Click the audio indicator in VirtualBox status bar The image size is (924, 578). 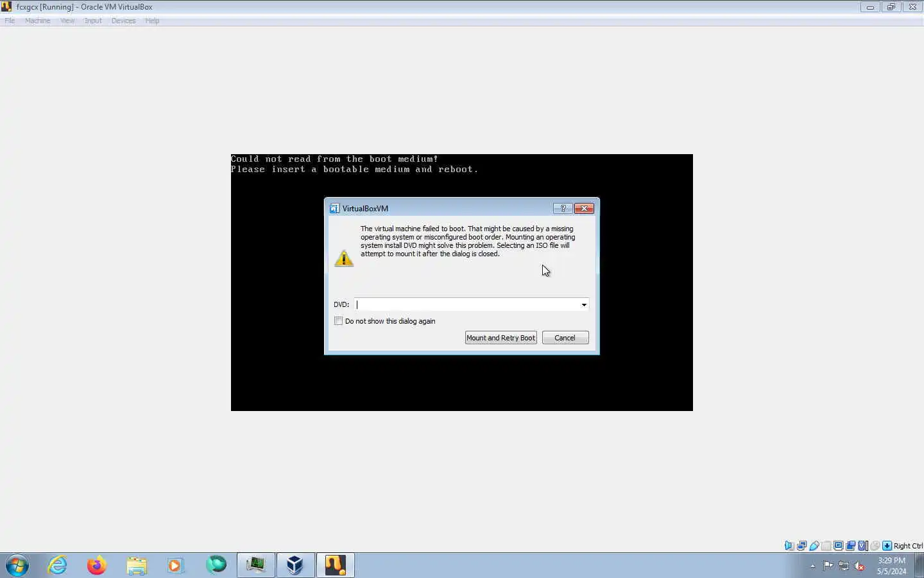(789, 546)
